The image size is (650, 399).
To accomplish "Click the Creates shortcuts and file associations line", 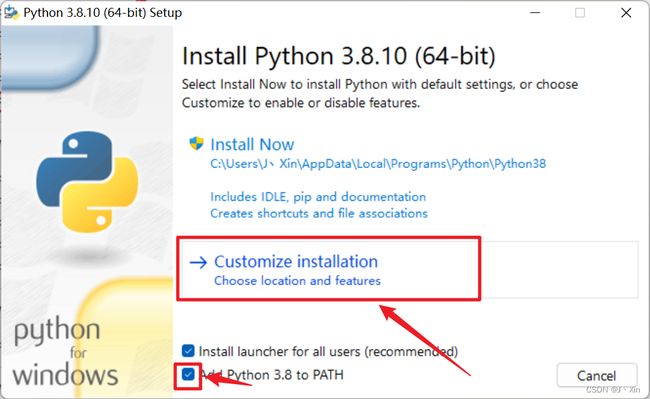I will 319,213.
